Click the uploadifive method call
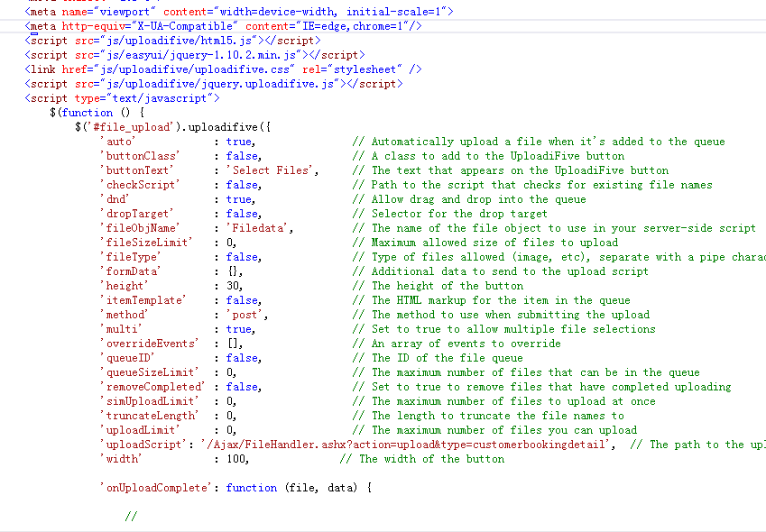 click(x=223, y=127)
